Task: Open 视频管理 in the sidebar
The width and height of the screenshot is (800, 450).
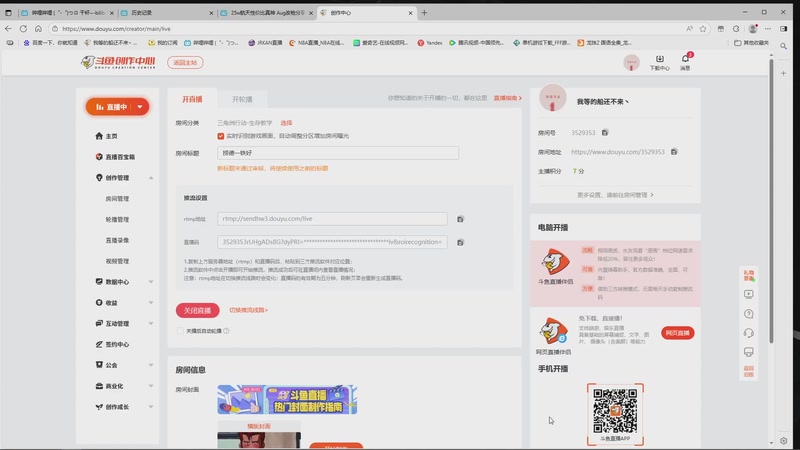Action: pos(117,261)
